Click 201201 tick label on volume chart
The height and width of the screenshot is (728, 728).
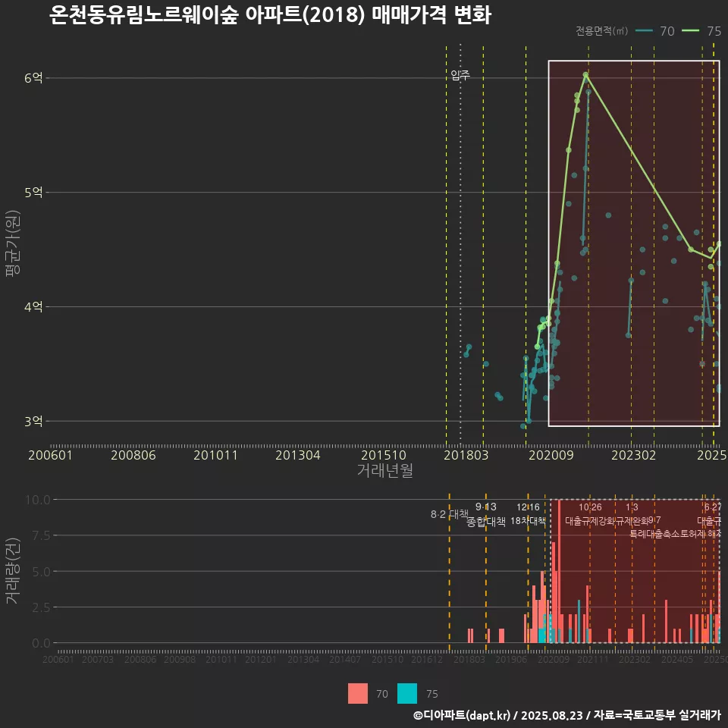(260, 659)
